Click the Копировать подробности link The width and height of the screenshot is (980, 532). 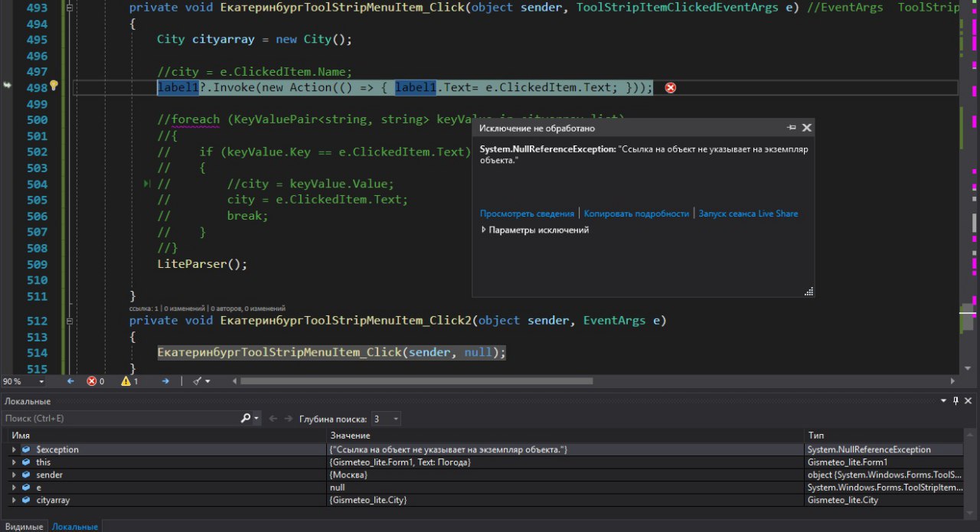pos(636,214)
